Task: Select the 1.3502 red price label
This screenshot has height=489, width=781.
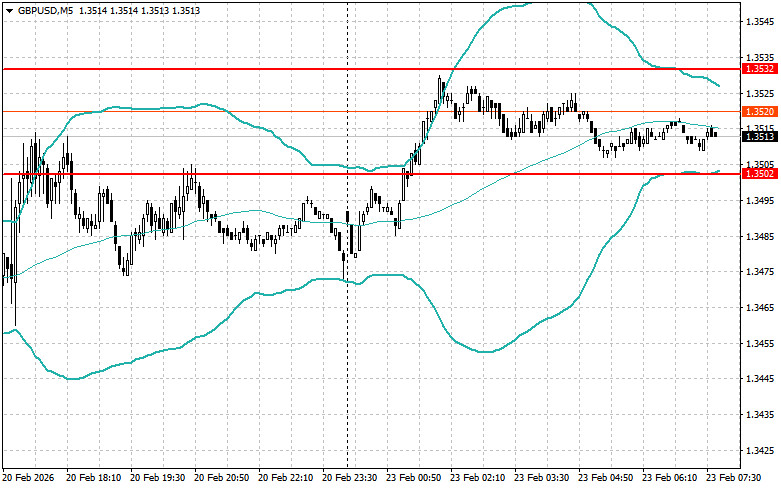Action: coord(760,173)
